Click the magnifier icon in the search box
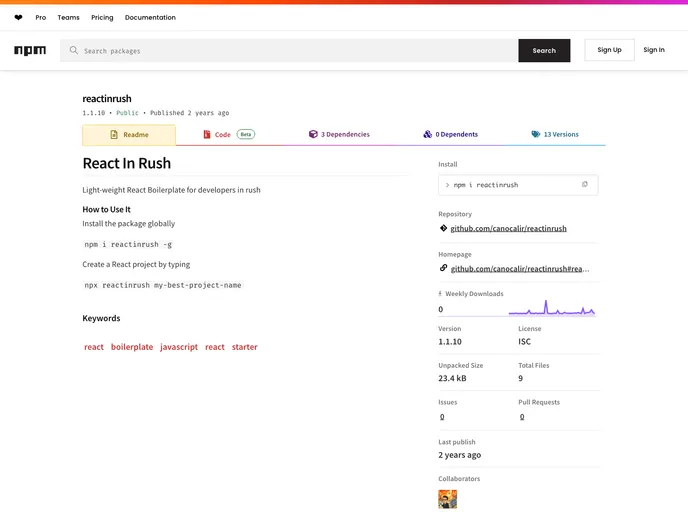Screen dimensions: 688x512 tap(74, 50)
